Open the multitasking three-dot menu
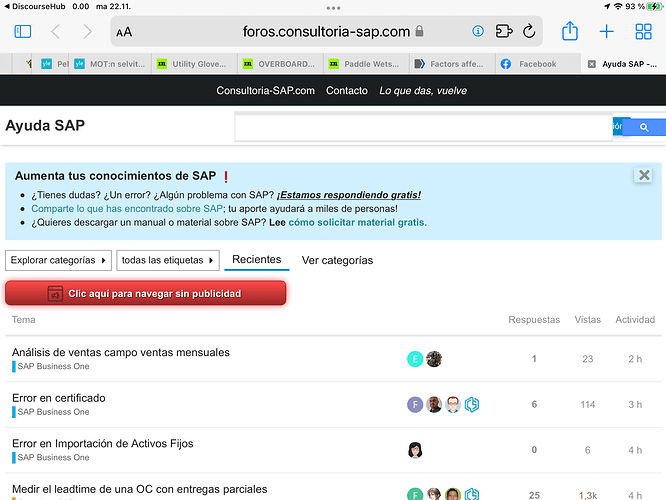Screen dimensions: 666x500 [x=333, y=8]
